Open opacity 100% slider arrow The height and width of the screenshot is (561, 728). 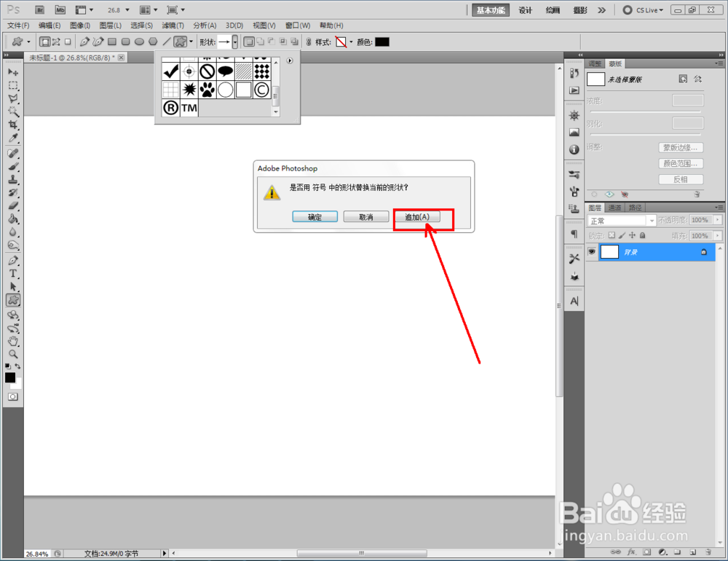tap(718, 220)
